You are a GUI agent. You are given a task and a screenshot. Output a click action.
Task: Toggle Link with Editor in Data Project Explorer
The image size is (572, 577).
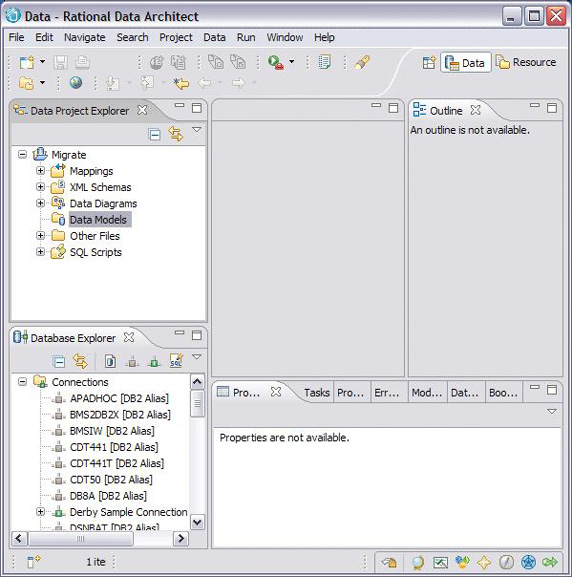[x=176, y=134]
